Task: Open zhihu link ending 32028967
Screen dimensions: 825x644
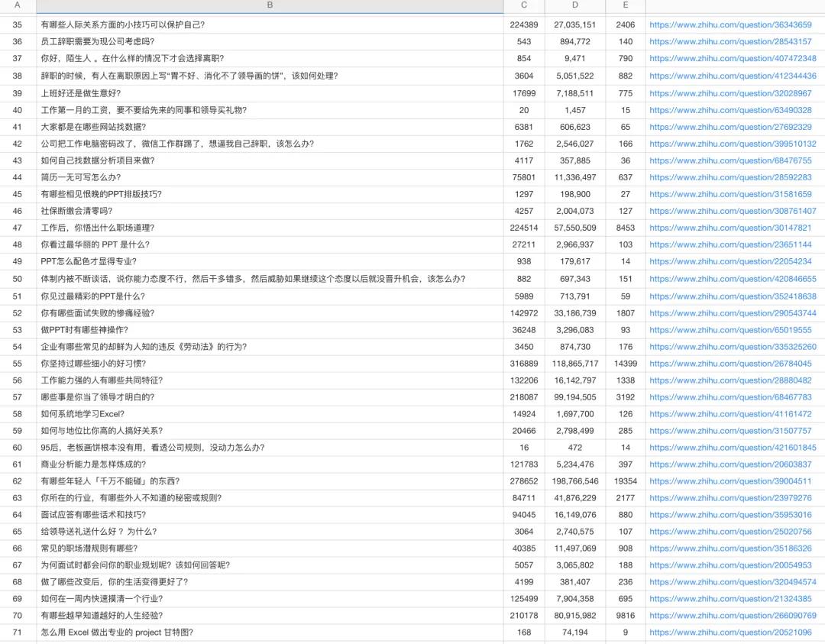Action: click(x=730, y=93)
